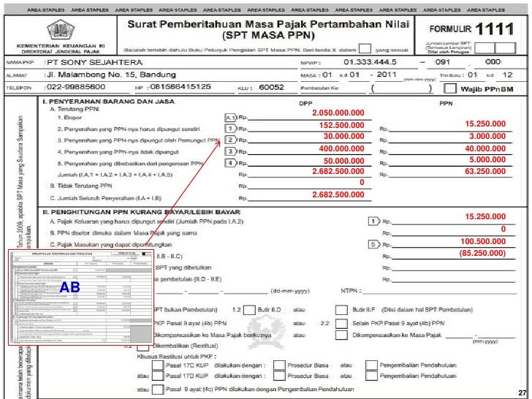Select Ekspor DPP value 2.050.000.000
The image size is (532, 399).
338,113
